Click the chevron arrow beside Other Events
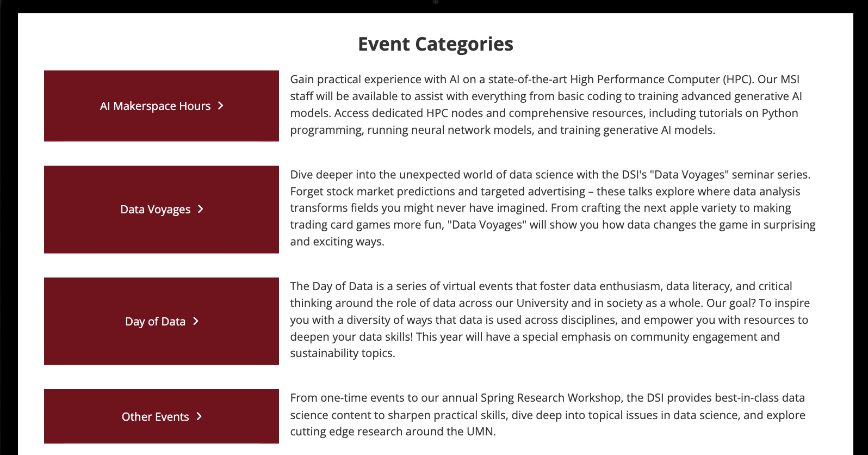868x455 pixels. [x=199, y=416]
